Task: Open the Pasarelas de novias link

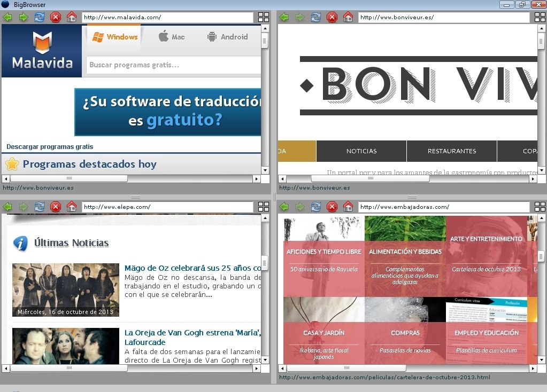Action: (x=405, y=350)
